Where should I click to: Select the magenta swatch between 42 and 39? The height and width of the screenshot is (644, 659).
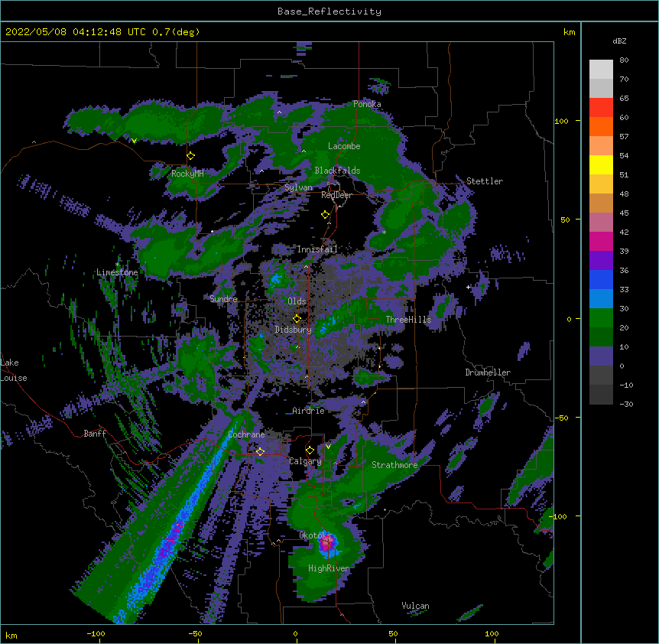(601, 241)
